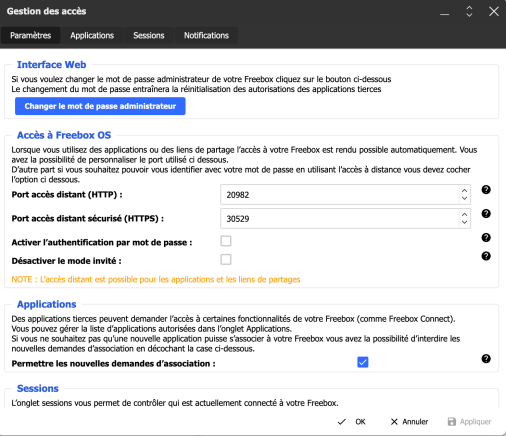This screenshot has width=506, height=436.
Task: Open the Notifications tab
Action: (x=206, y=35)
